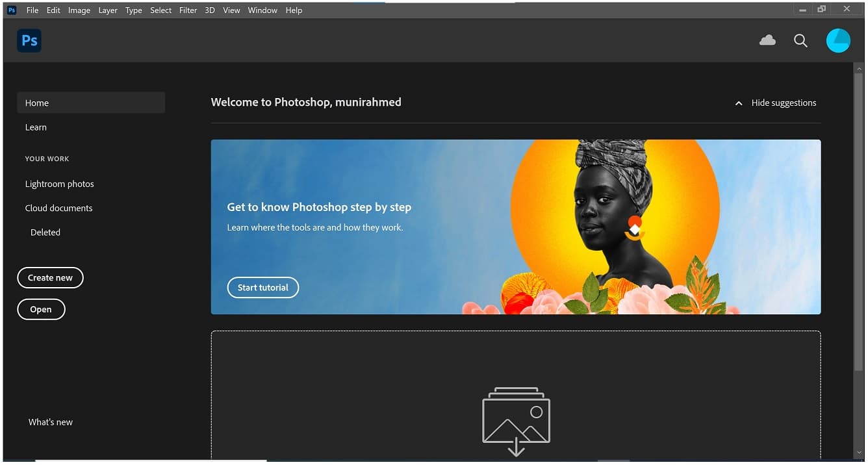
Task: Open the Filter menu
Action: [188, 10]
